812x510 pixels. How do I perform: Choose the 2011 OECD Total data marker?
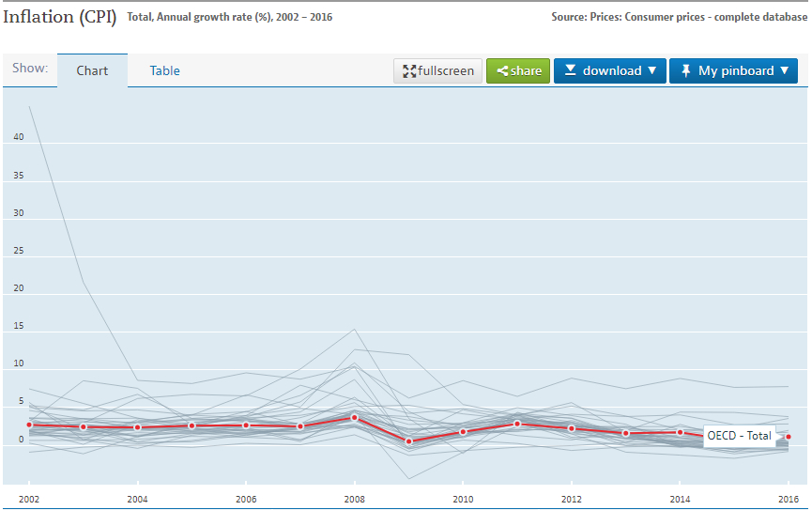(517, 424)
